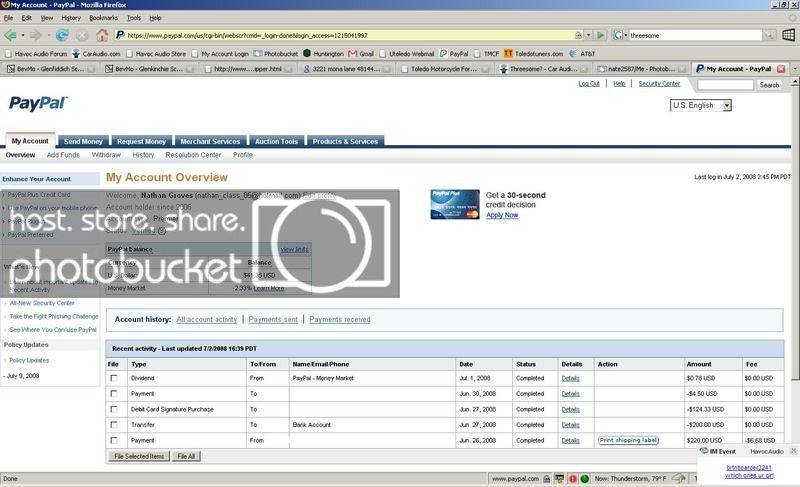Click the Print shipping label button
This screenshot has width=800, height=487.
point(629,440)
